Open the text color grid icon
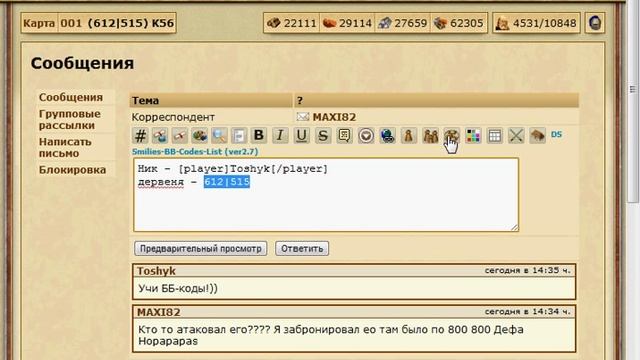 tap(473, 136)
